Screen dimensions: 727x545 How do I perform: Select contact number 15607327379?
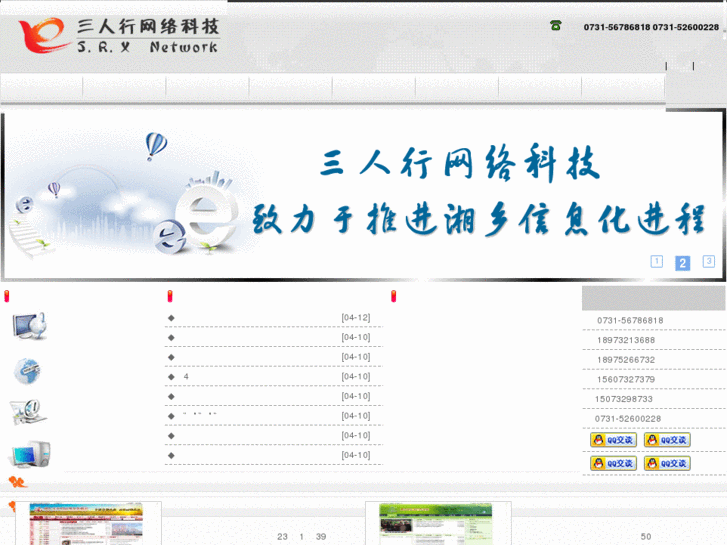(626, 379)
